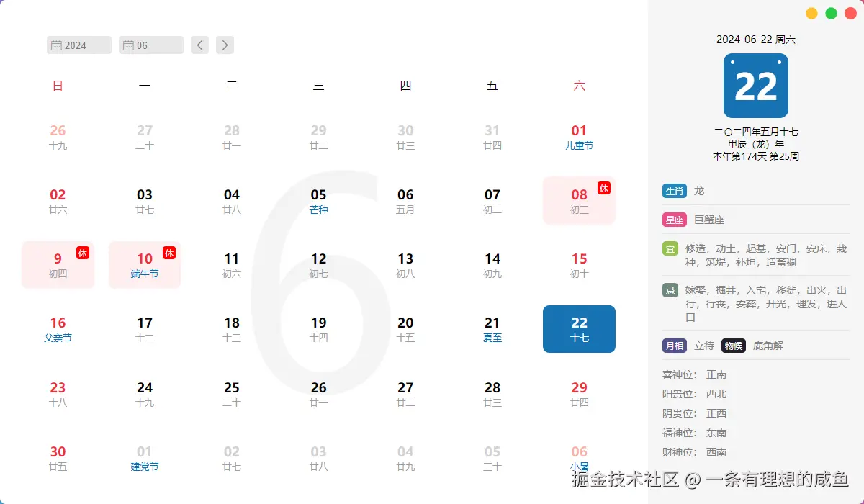This screenshot has width=864, height=504.
Task: Select 儿童节 on June 1
Action: 579,137
